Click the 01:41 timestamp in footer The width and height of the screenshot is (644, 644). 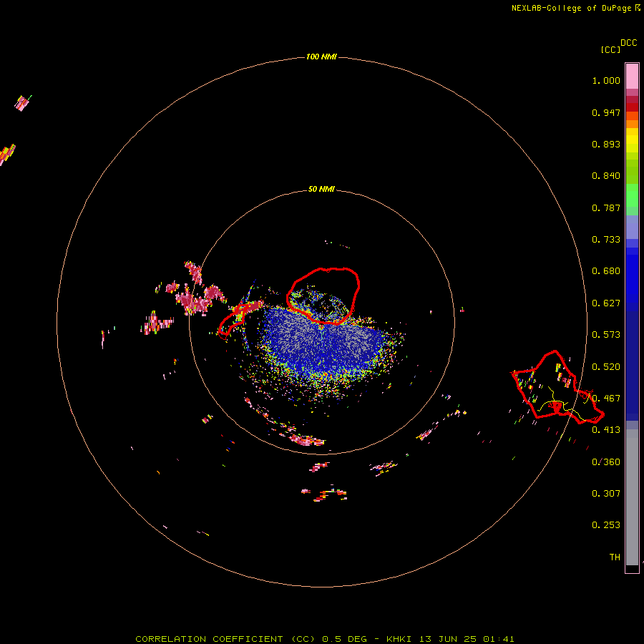tap(499, 639)
